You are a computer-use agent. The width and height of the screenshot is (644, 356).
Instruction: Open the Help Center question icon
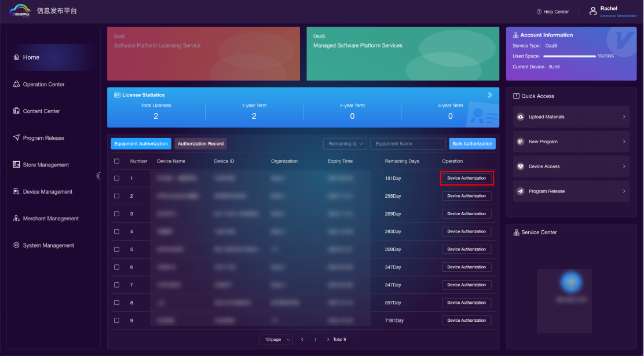pyautogui.click(x=539, y=12)
